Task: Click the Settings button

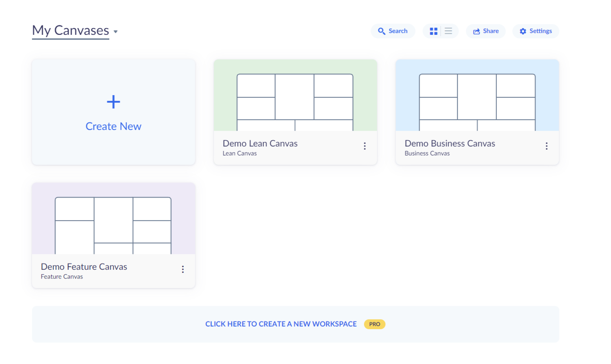Action: click(x=536, y=31)
